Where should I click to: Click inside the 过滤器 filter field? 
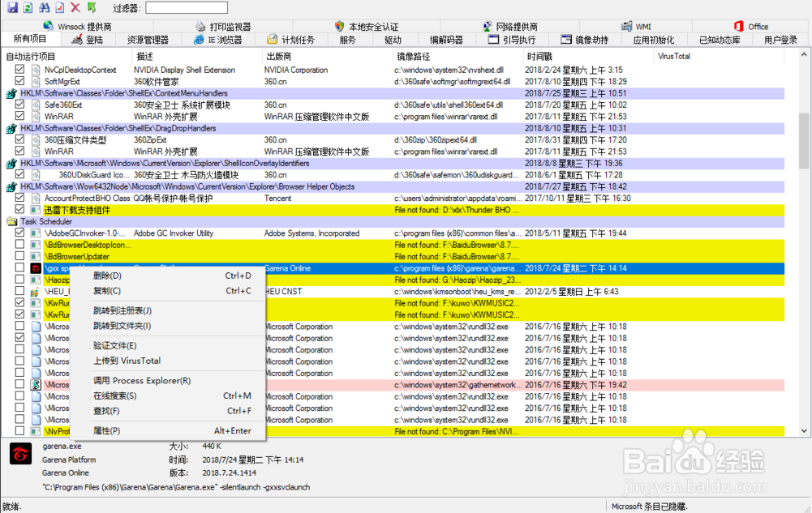pos(187,8)
